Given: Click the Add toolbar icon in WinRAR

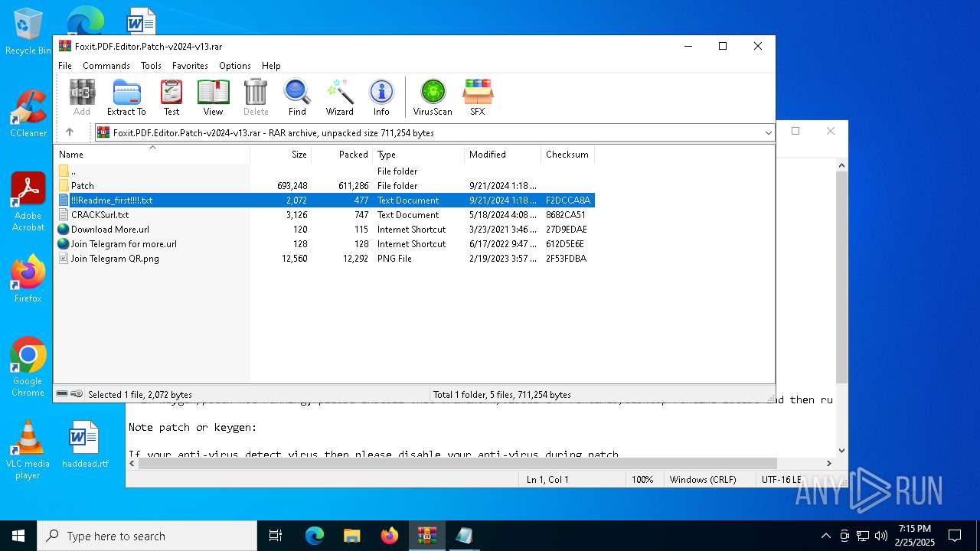Looking at the screenshot, I should [82, 97].
